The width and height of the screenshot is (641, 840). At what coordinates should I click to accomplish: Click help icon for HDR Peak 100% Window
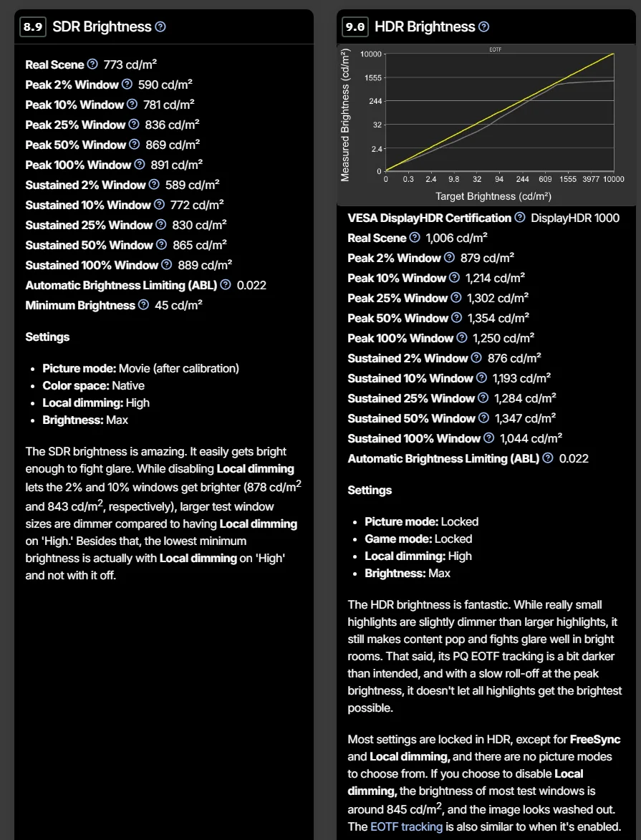462,338
